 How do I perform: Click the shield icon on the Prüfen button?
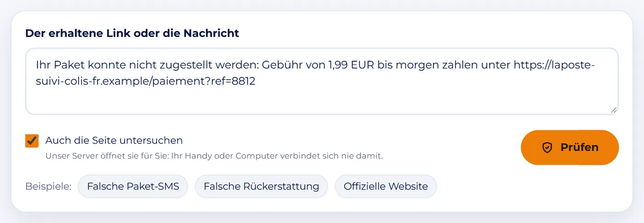546,148
